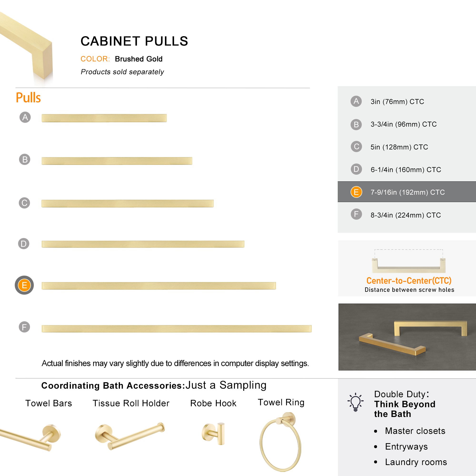Screen dimensions: 476x476
Task: Click the Brushed Gold color label
Action: coord(139,59)
